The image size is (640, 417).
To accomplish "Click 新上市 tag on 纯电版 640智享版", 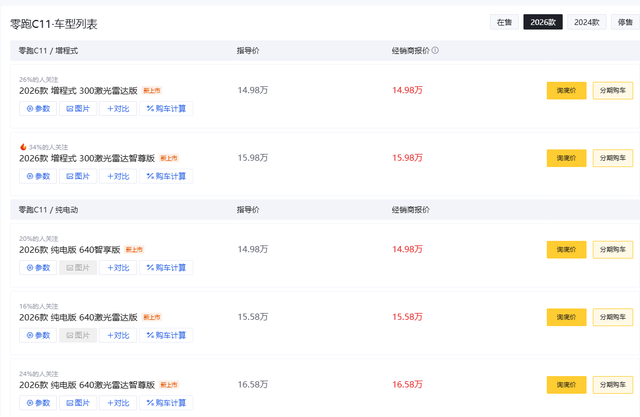I will point(134,250).
